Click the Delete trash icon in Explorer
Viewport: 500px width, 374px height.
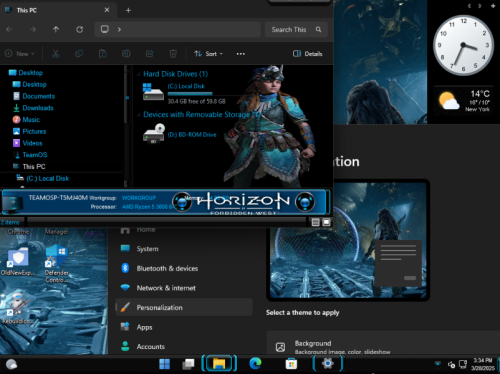click(x=173, y=54)
